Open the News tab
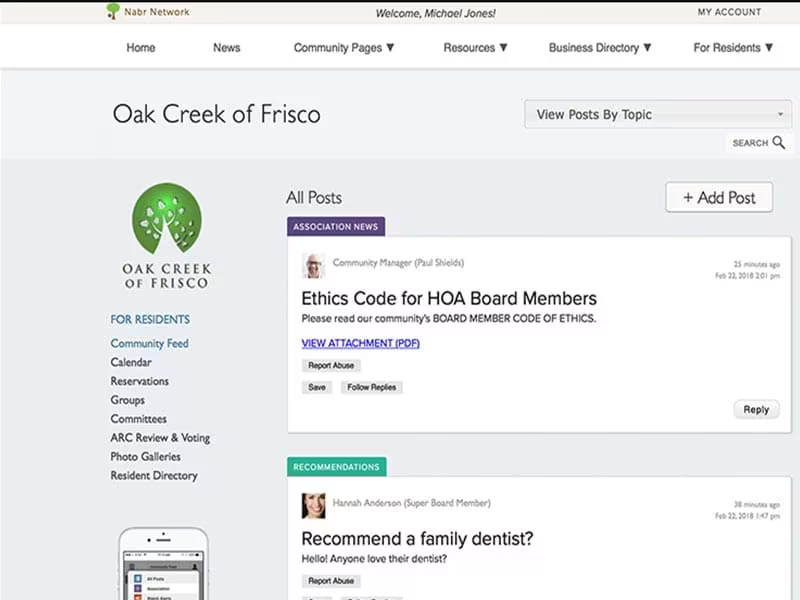The height and width of the screenshot is (600, 800). [227, 47]
